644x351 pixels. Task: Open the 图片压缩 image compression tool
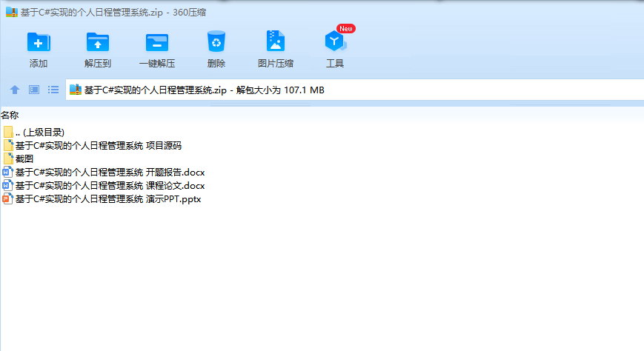[x=275, y=41]
